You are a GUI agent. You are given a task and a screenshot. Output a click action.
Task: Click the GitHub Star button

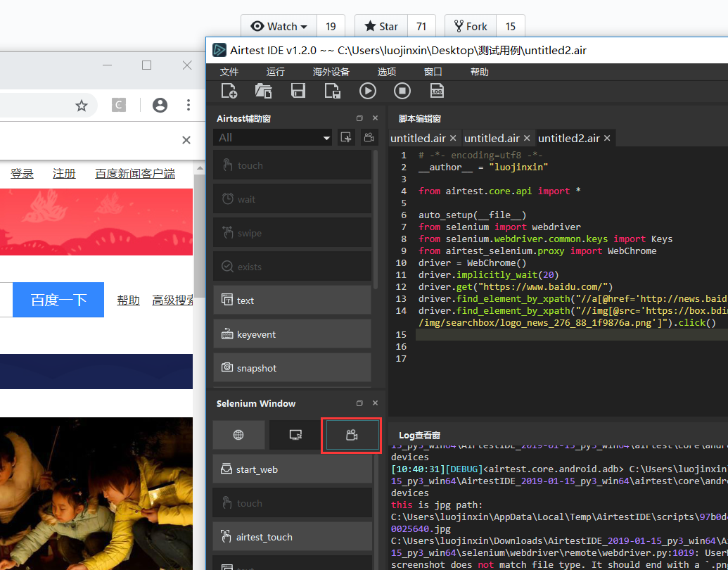pos(381,27)
